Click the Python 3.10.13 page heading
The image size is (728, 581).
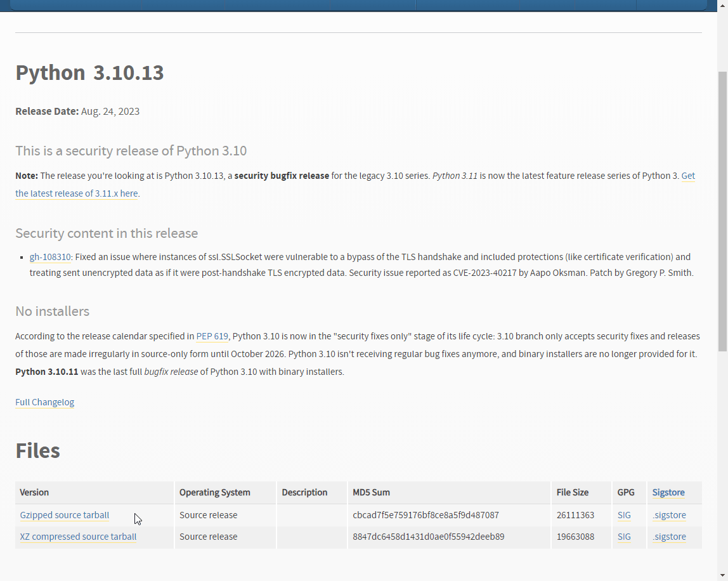pyautogui.click(x=89, y=72)
